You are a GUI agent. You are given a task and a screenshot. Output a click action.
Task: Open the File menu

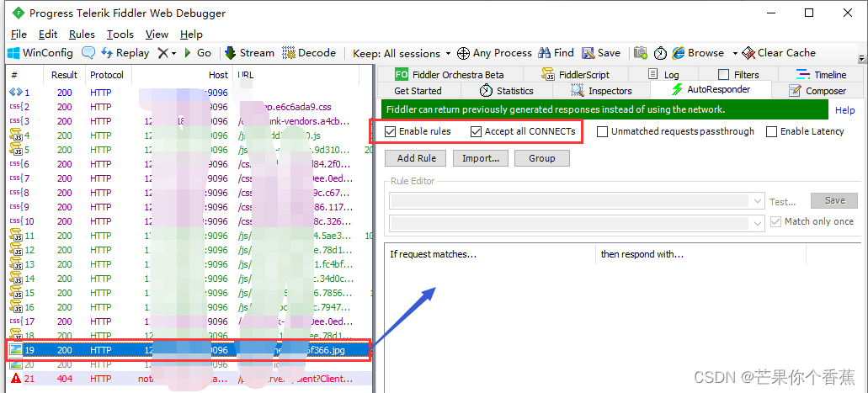19,35
